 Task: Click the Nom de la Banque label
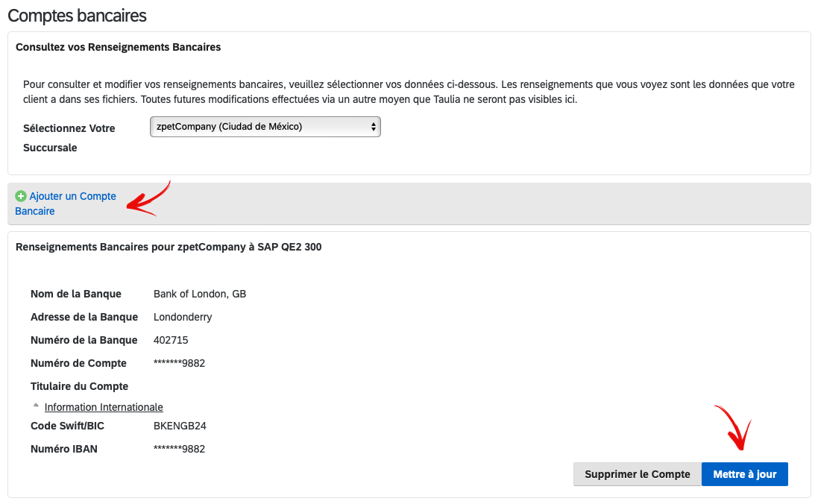pyautogui.click(x=75, y=294)
